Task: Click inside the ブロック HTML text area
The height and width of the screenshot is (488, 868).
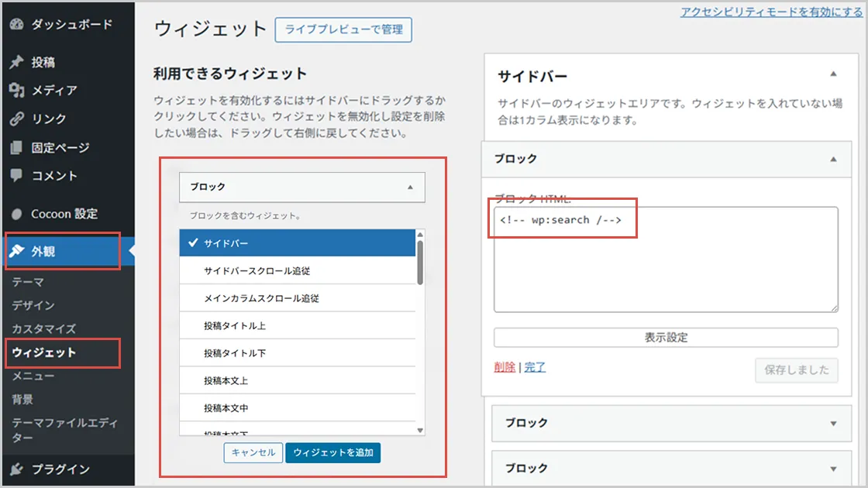Action: pyautogui.click(x=665, y=267)
